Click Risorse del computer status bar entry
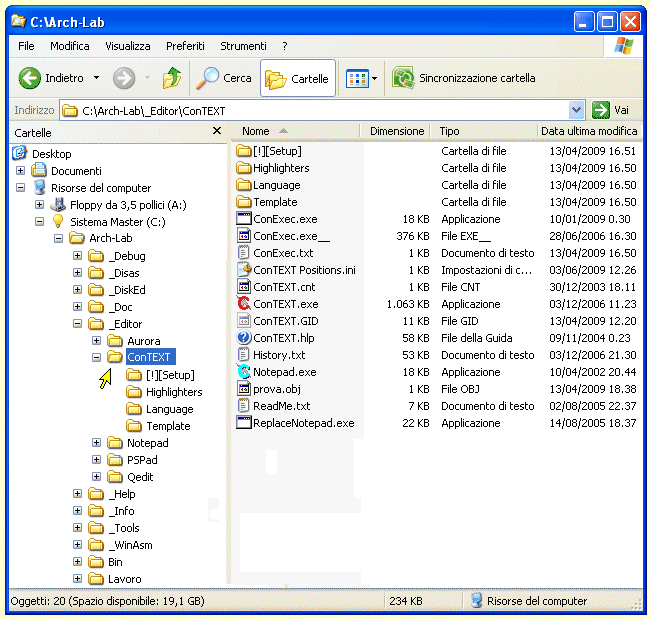This screenshot has width=649, height=619. click(530, 601)
